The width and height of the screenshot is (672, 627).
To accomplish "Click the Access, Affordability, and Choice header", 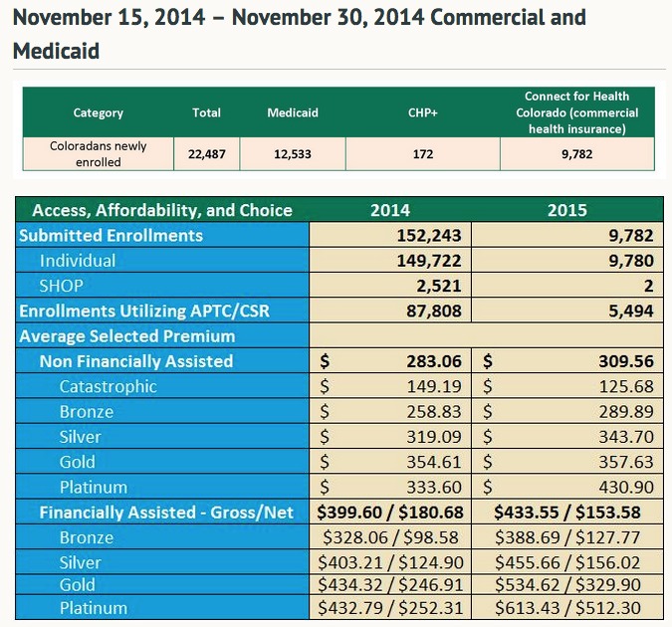I will pos(162,210).
